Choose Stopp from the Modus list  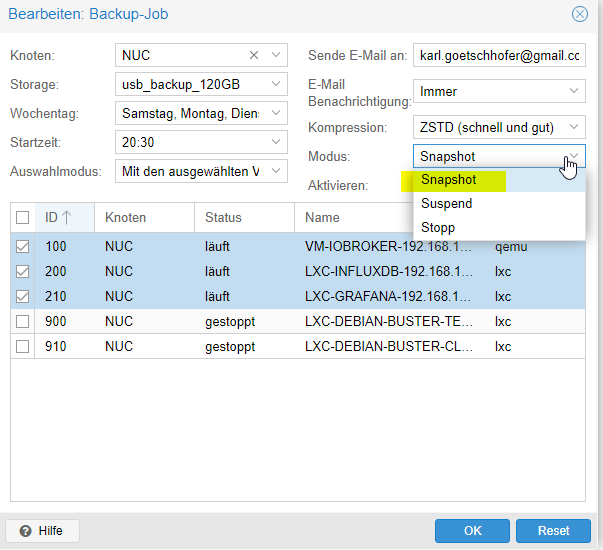(x=439, y=228)
